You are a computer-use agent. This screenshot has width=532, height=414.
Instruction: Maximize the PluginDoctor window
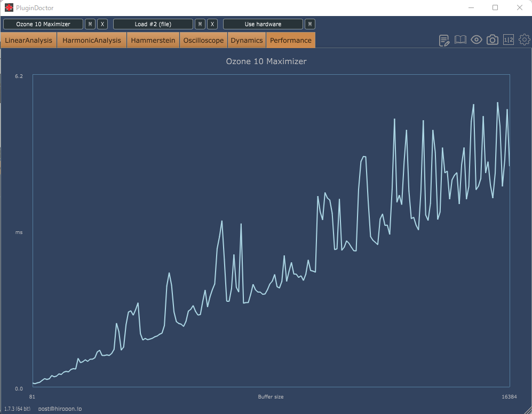495,7
